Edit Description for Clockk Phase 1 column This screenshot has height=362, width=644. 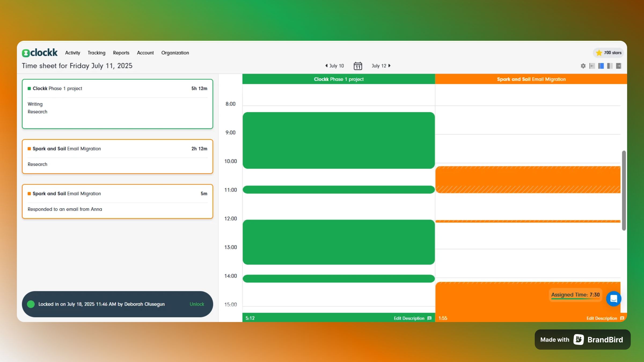(x=409, y=318)
